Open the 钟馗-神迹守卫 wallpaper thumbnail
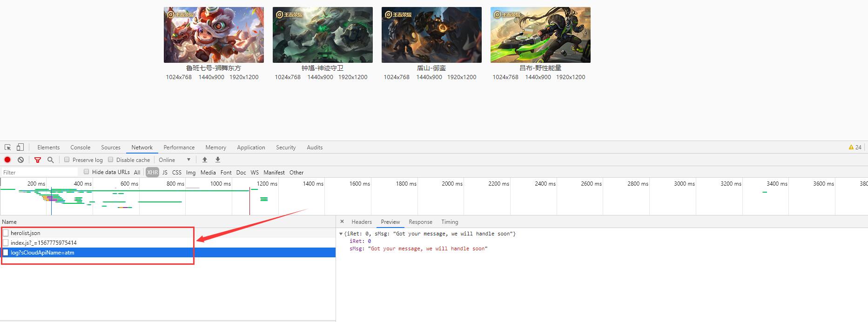The height and width of the screenshot is (322, 868). 323,35
